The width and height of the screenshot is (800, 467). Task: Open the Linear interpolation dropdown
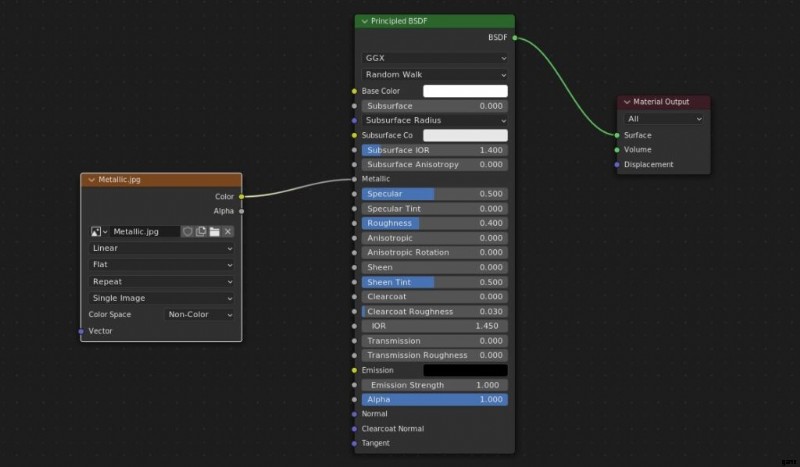162,248
